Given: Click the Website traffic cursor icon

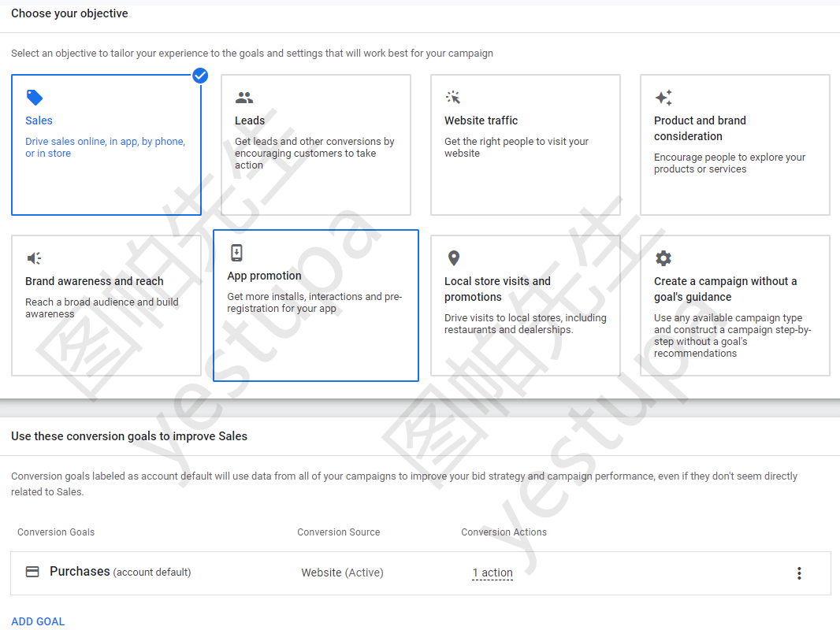Looking at the screenshot, I should click(x=453, y=98).
